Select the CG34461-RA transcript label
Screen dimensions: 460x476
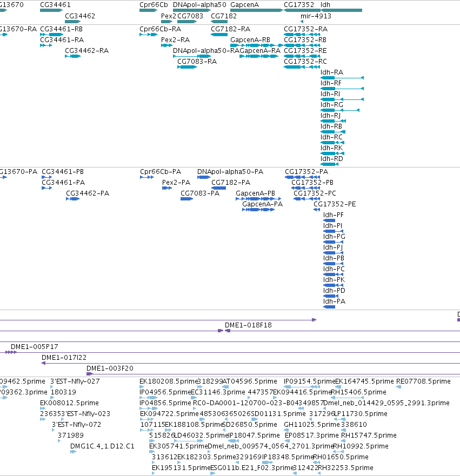pos(62,40)
